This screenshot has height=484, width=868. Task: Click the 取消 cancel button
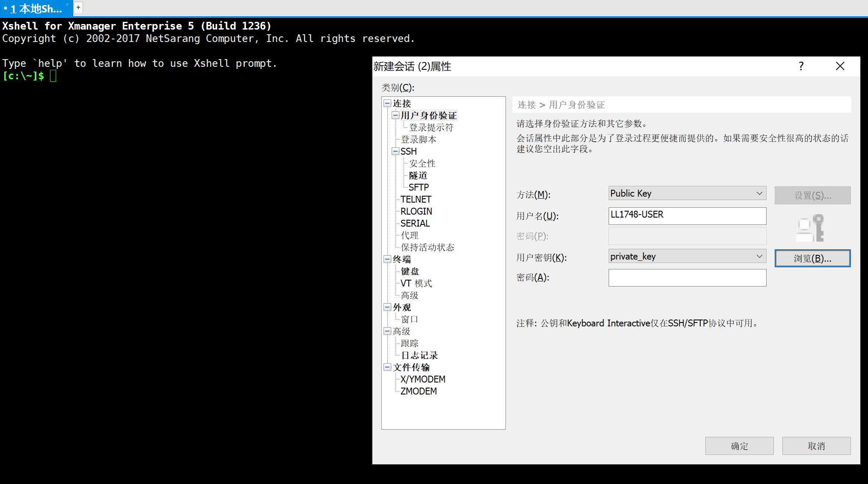pyautogui.click(x=816, y=445)
